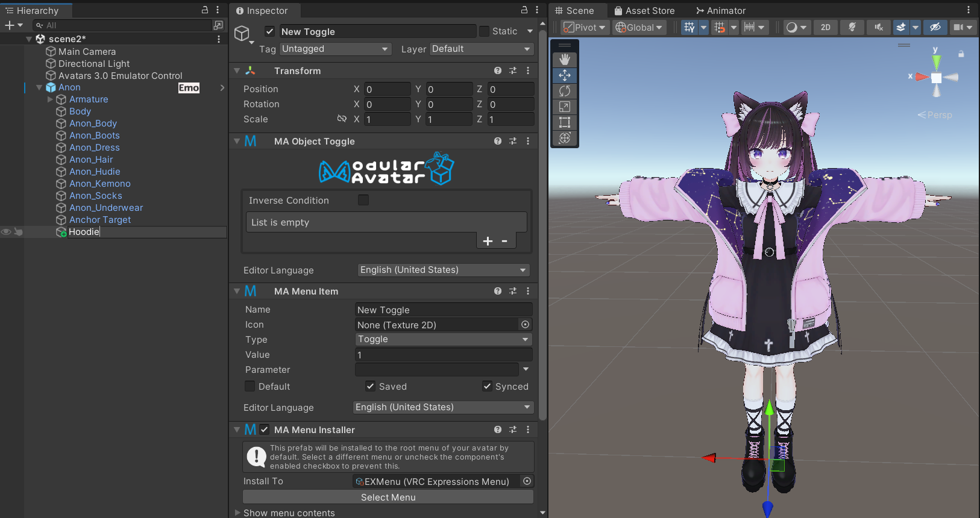Collapse the Anon prefab node
This screenshot has height=518, width=980.
click(39, 87)
